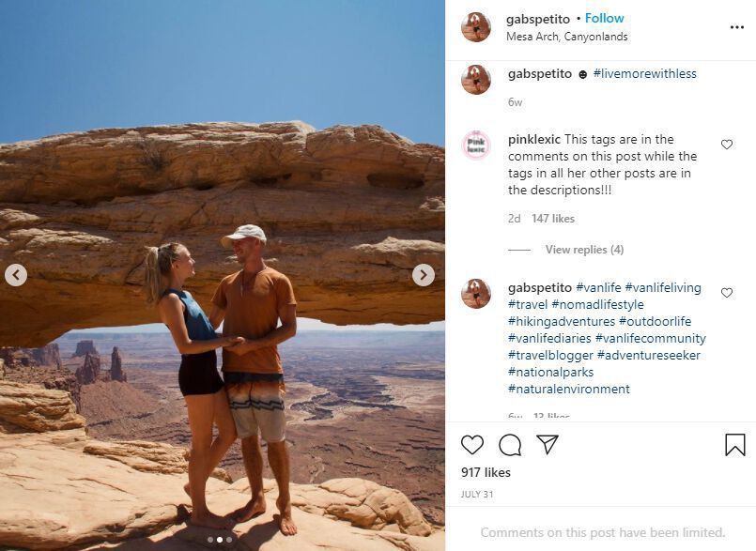Follow the gabspetito account
This screenshot has width=756, height=551.
pyautogui.click(x=604, y=19)
